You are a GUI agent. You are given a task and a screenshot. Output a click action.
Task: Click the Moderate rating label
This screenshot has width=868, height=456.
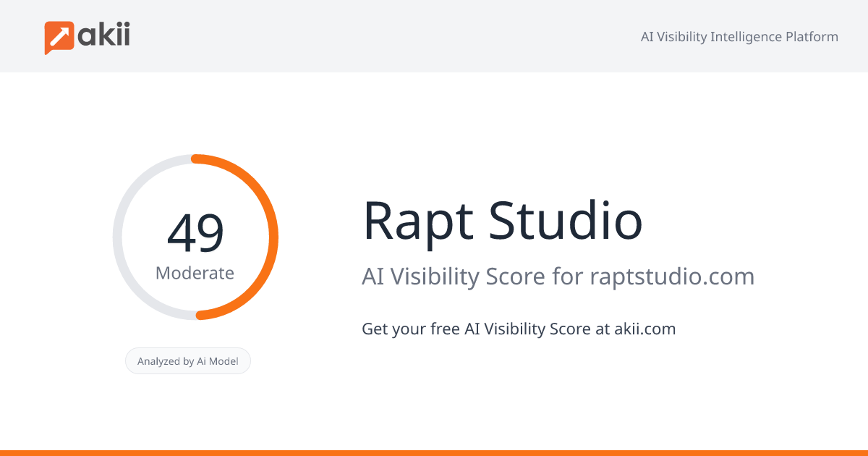(195, 273)
